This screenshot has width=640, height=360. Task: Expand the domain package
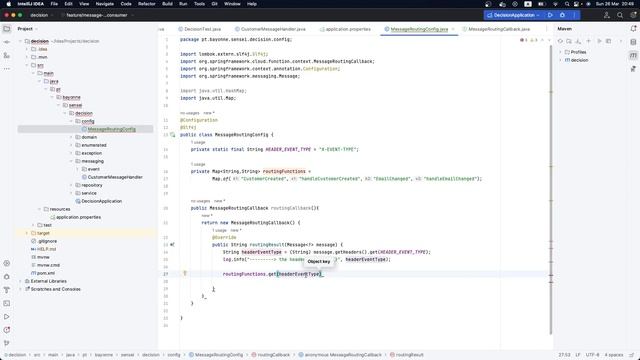click(x=71, y=137)
